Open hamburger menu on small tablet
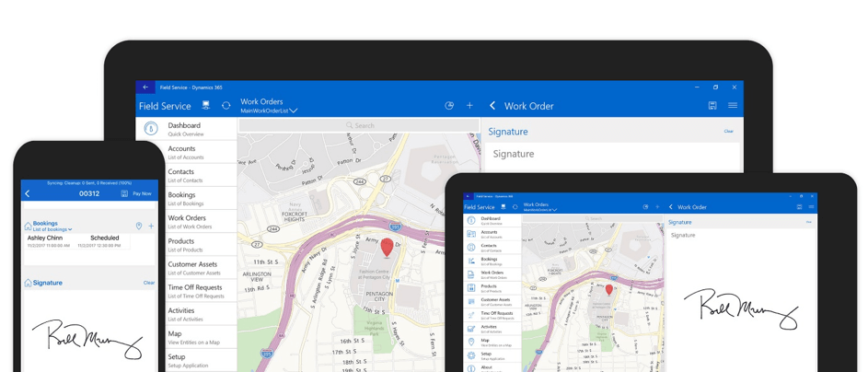Screen dimensions: 868x372 811,207
